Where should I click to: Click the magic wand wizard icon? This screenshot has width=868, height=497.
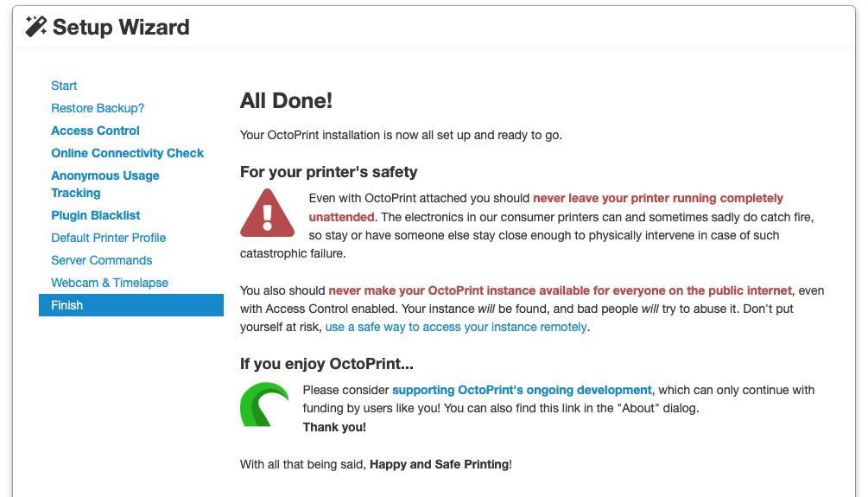pyautogui.click(x=36, y=27)
